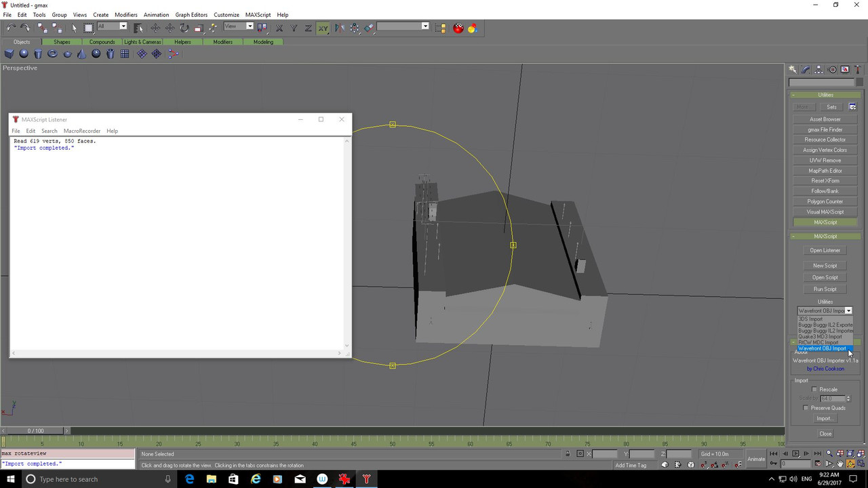Create a Box primitive
Viewport: 868px width, 488px height.
(9, 54)
